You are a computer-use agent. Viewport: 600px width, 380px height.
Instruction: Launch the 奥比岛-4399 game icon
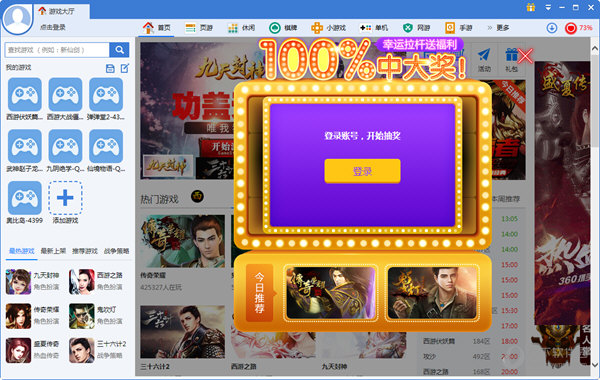pyautogui.click(x=25, y=198)
